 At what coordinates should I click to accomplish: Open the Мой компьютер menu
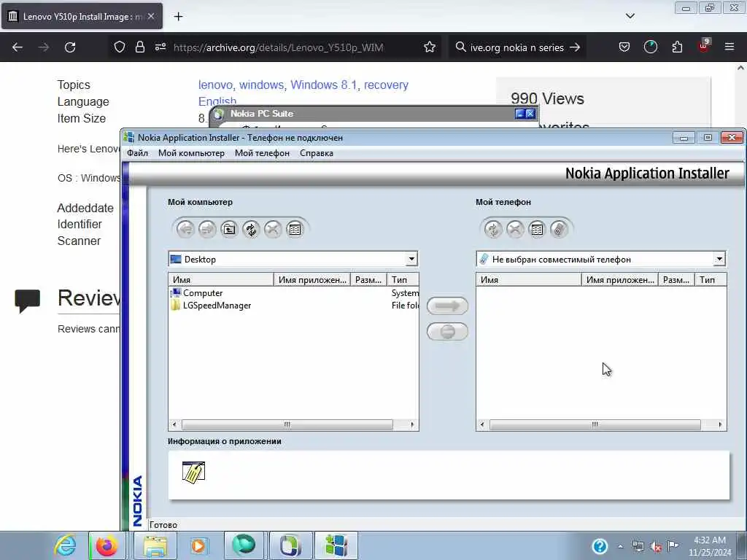(191, 153)
